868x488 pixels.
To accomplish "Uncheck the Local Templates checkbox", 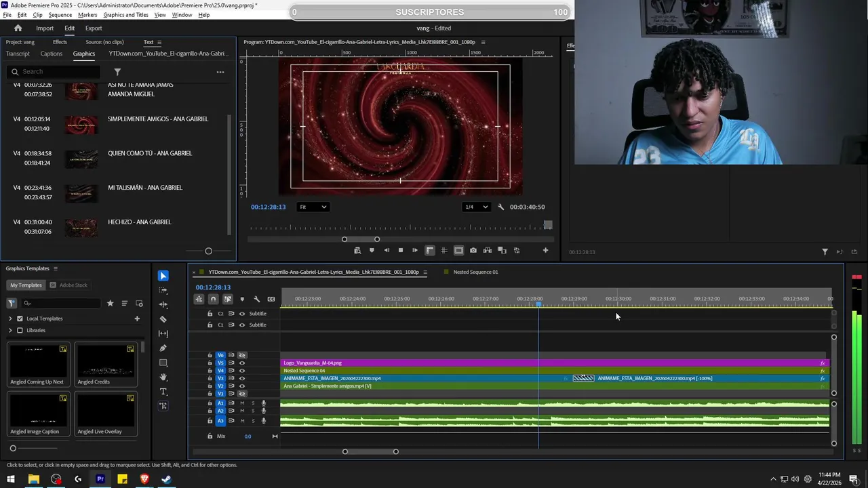I will pyautogui.click(x=20, y=319).
